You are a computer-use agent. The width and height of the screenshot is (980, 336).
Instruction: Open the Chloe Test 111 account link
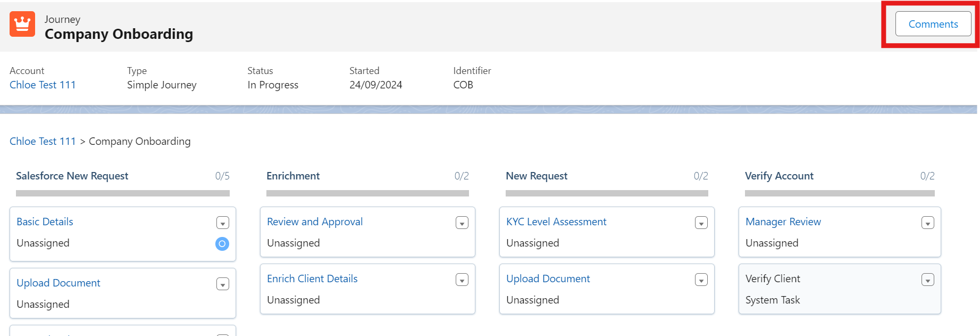tap(43, 85)
